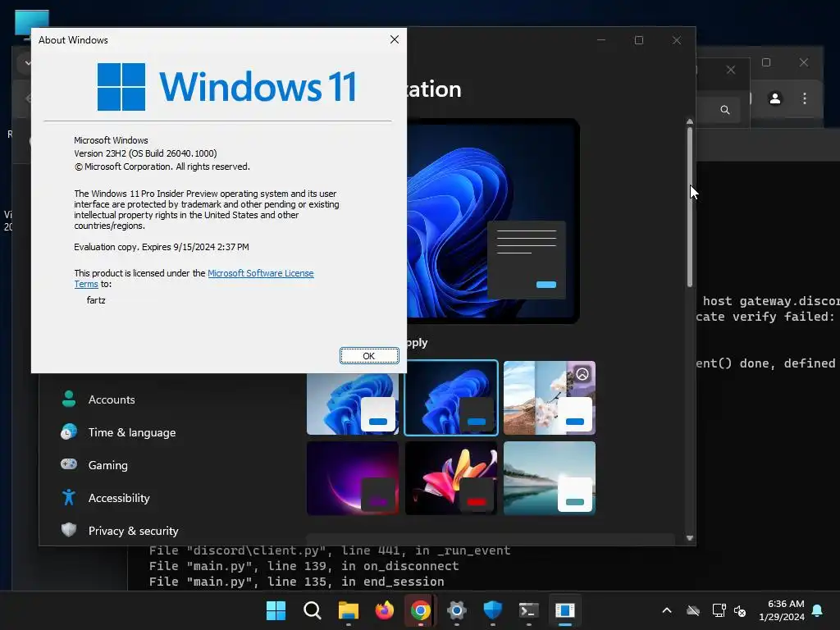Click the Settings scrollbar down arrow
Screen dimensions: 840x630
pyautogui.click(x=689, y=538)
